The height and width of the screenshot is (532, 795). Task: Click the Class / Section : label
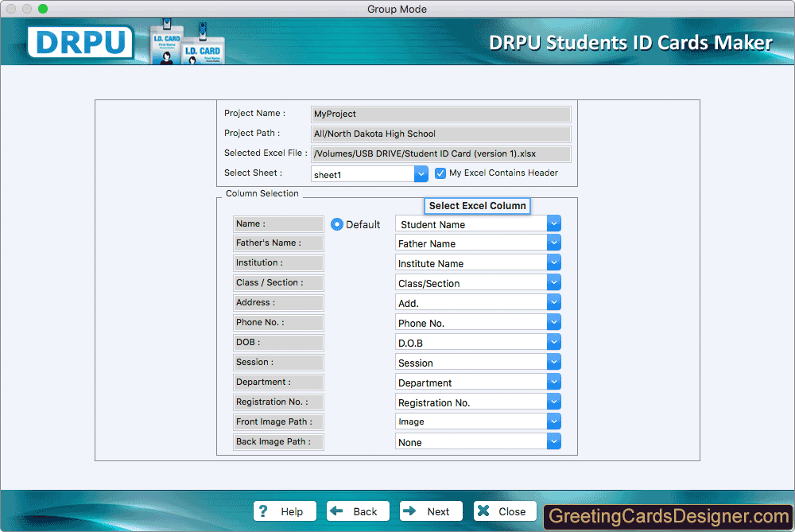[x=278, y=282]
